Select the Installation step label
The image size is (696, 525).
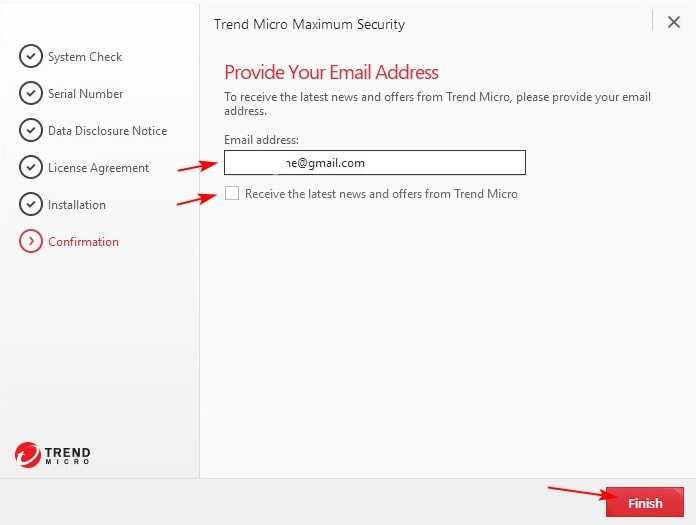coord(77,205)
